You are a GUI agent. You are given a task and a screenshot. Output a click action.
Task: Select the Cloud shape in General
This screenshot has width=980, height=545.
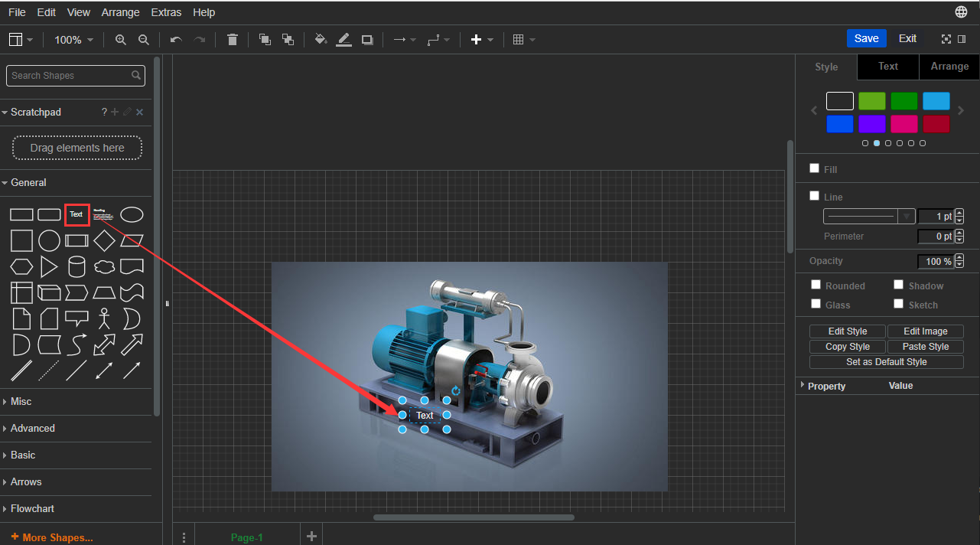pos(104,267)
